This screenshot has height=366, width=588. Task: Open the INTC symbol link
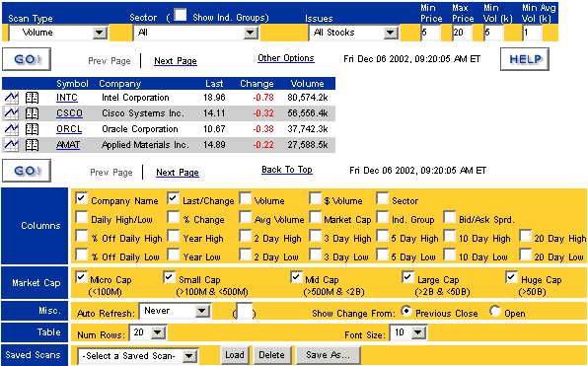click(x=67, y=98)
